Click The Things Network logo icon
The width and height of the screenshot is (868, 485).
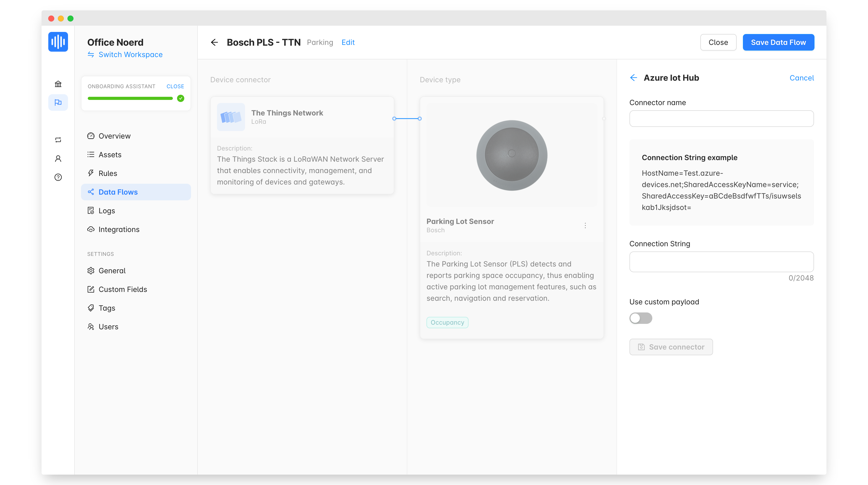pyautogui.click(x=231, y=117)
